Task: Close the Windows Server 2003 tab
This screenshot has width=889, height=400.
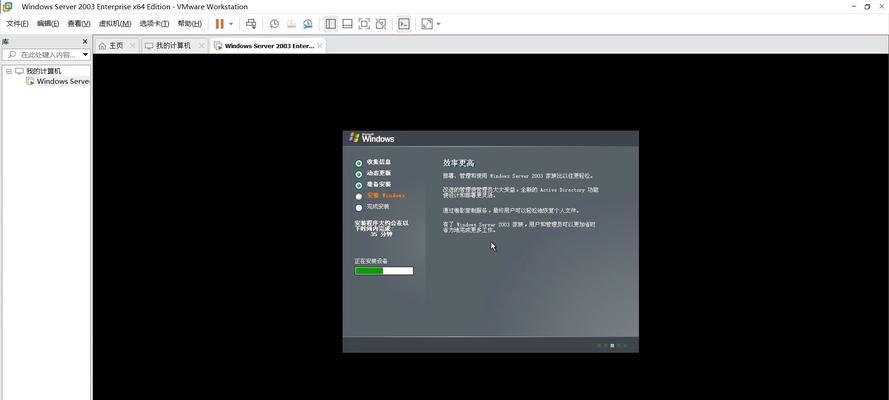Action: [x=320, y=46]
